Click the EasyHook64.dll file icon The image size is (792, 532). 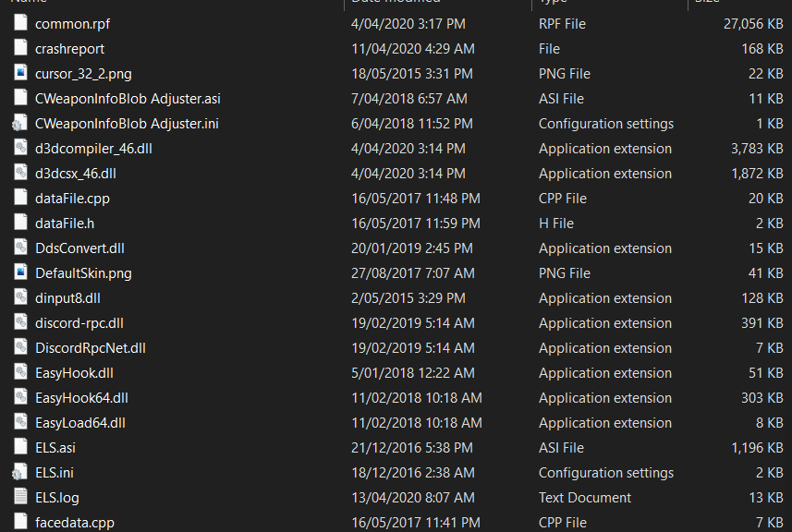point(20,397)
